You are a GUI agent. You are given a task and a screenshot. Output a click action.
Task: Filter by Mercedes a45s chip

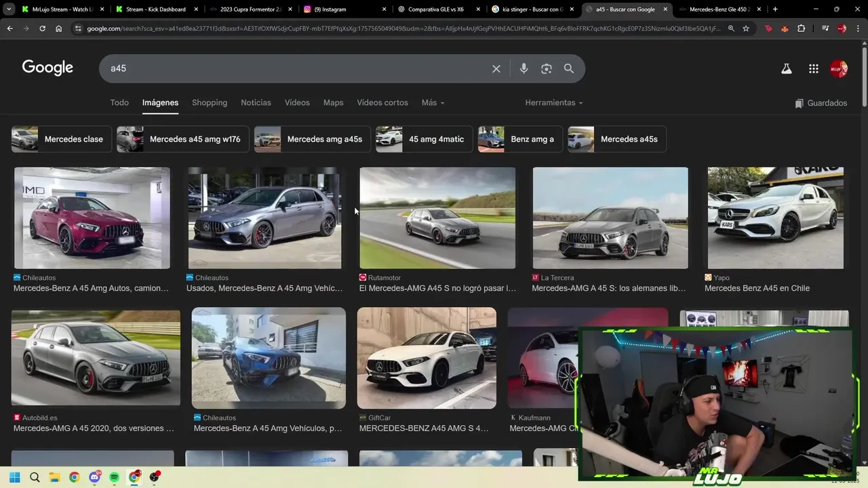click(x=617, y=139)
